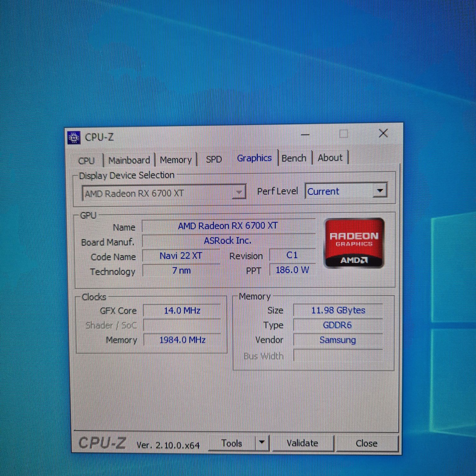Click the Close button at bottom
The width and height of the screenshot is (476, 476).
point(367,443)
